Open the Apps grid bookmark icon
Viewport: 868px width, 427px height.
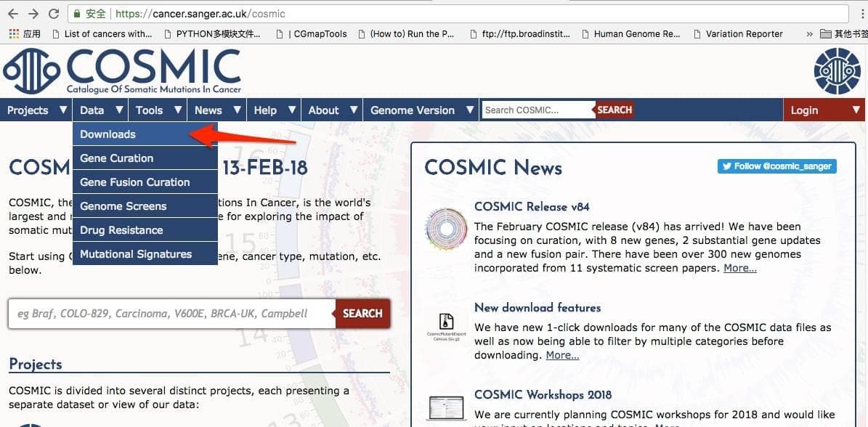tap(14, 33)
